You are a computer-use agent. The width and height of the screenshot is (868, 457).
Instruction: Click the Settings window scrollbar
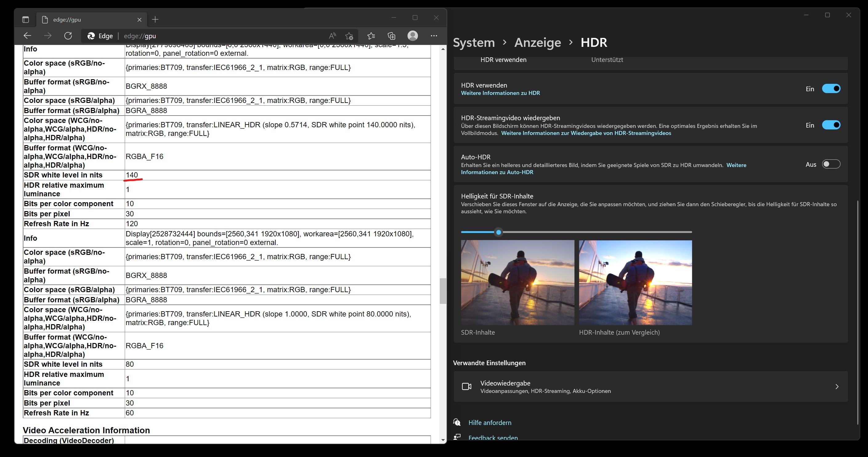point(858,312)
